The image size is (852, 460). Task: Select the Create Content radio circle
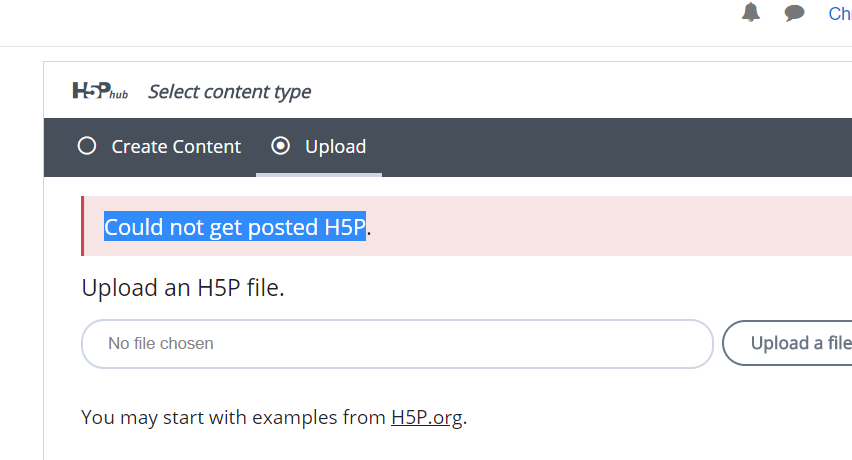coord(87,146)
